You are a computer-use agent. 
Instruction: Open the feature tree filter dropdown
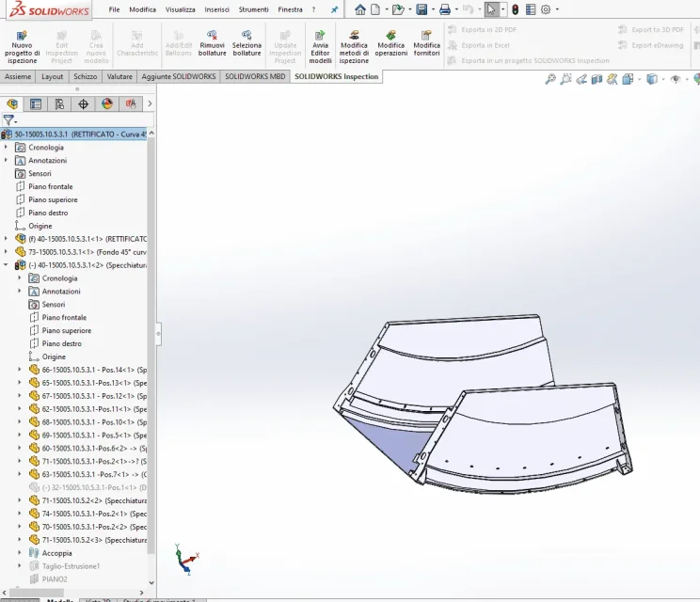9,120
